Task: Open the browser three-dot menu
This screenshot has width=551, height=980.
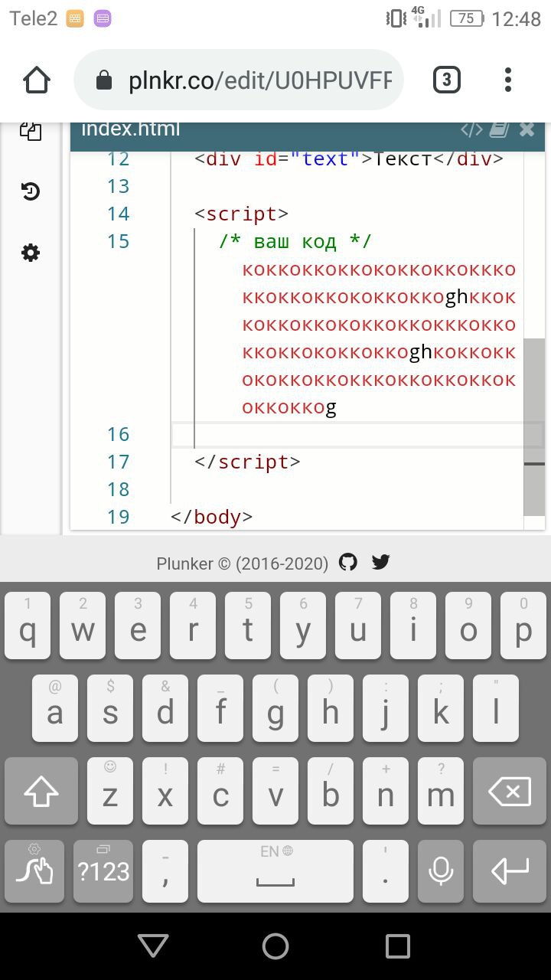Action: click(x=507, y=80)
